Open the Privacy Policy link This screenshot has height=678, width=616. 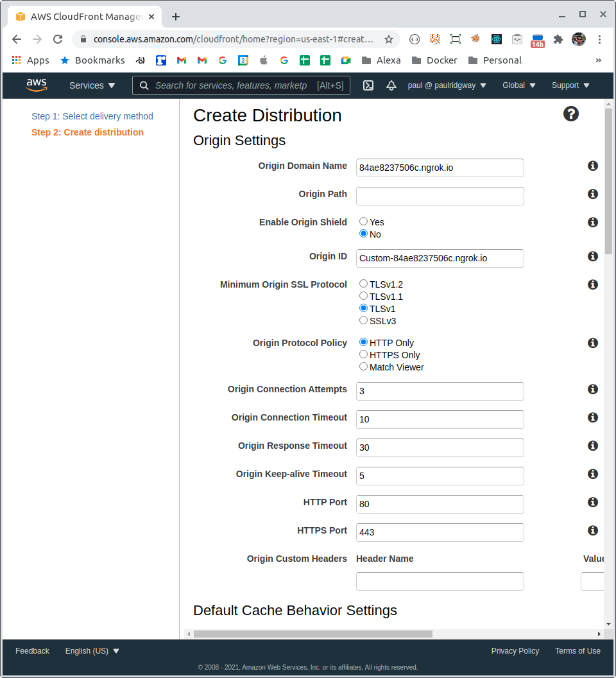click(x=515, y=651)
